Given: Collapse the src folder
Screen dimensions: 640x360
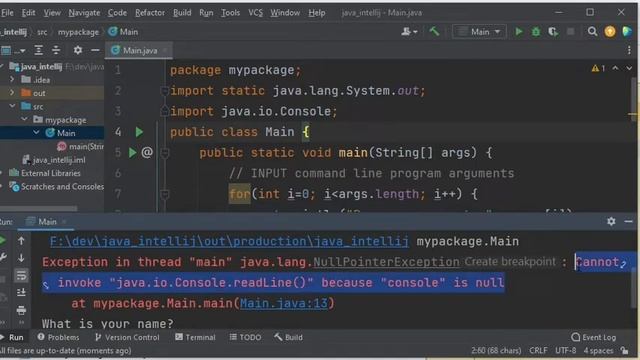Looking at the screenshot, I should click(12, 106).
